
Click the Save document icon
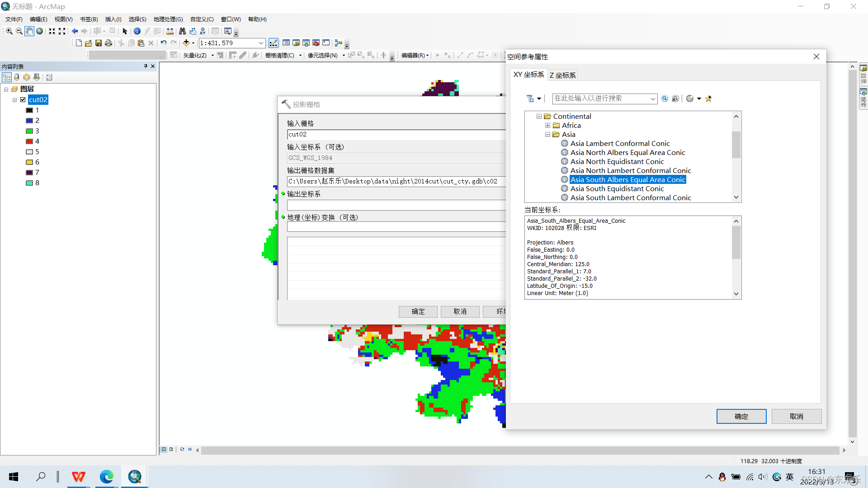coord(99,43)
